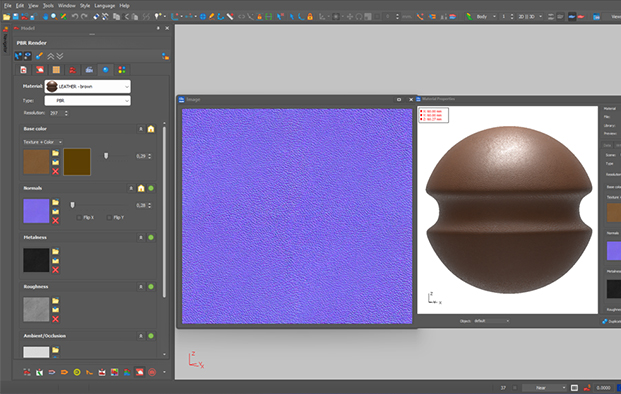
Task: Click the Normals folder open icon
Action: (55, 202)
